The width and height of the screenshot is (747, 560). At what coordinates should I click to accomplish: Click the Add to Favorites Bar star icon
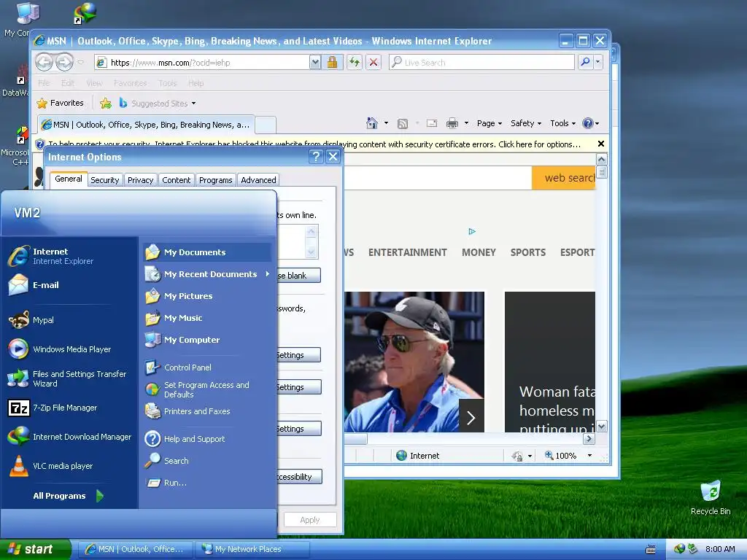(x=106, y=103)
